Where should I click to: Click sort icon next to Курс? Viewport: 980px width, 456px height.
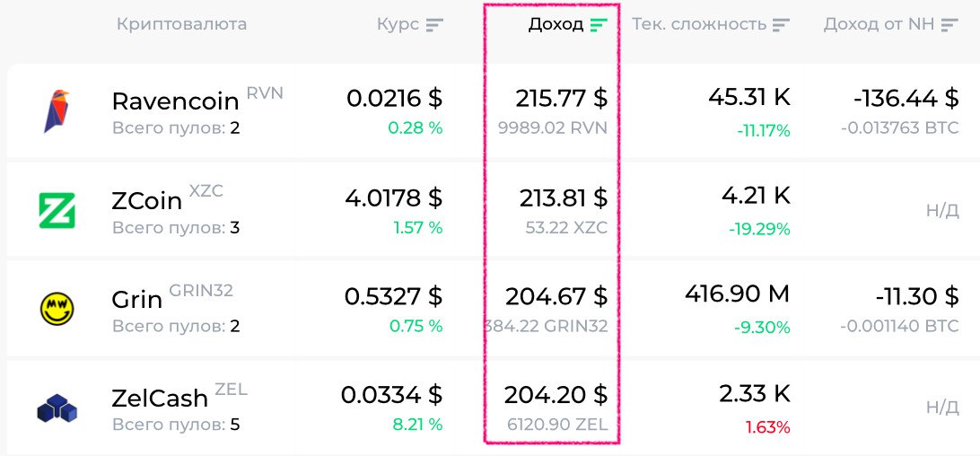(x=435, y=25)
